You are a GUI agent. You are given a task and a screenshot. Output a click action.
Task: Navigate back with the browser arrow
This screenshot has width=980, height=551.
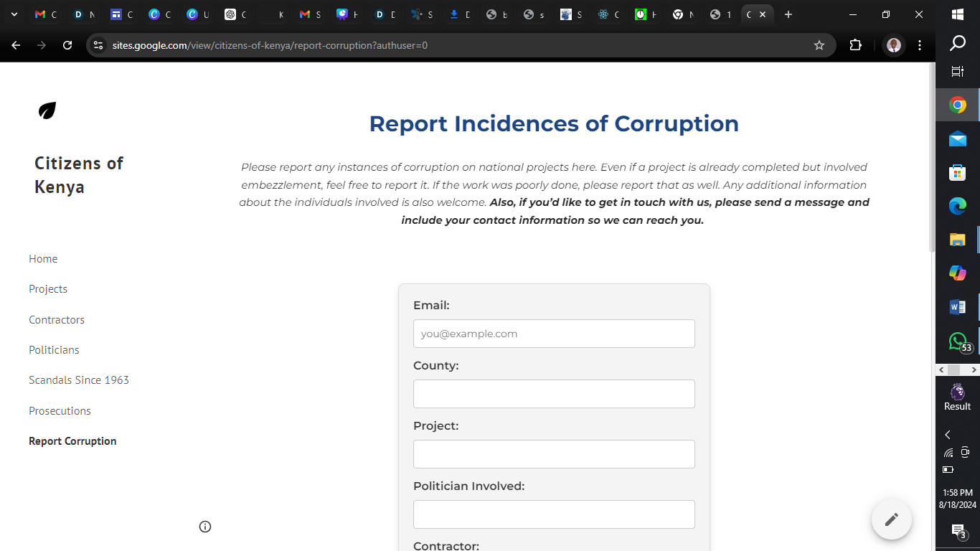tap(15, 44)
